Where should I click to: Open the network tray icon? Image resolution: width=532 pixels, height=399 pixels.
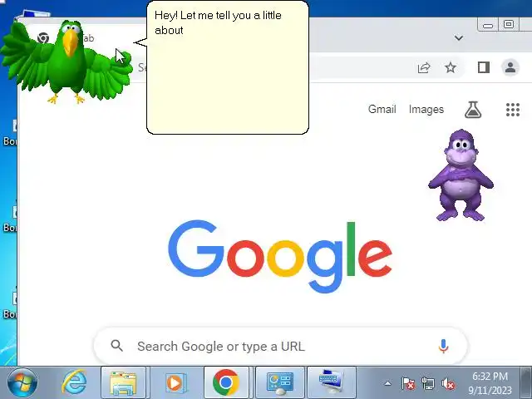(428, 384)
